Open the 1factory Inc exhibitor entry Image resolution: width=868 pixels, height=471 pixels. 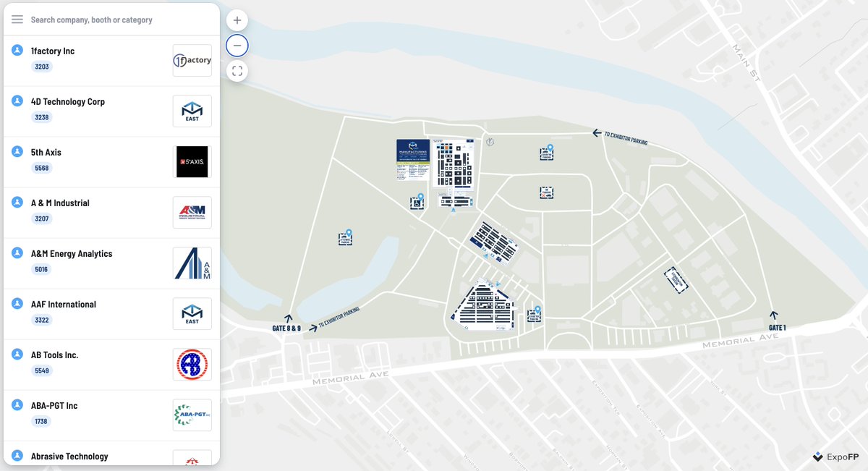111,61
